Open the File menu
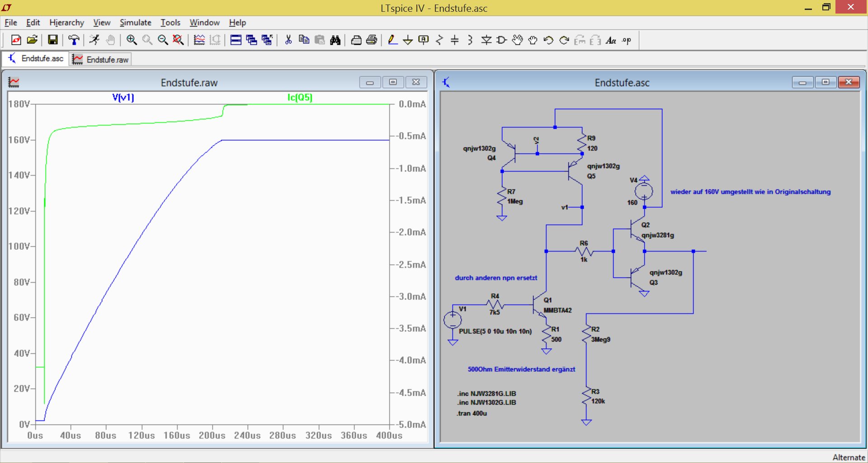Screen dimensions: 868x463 tap(11, 23)
